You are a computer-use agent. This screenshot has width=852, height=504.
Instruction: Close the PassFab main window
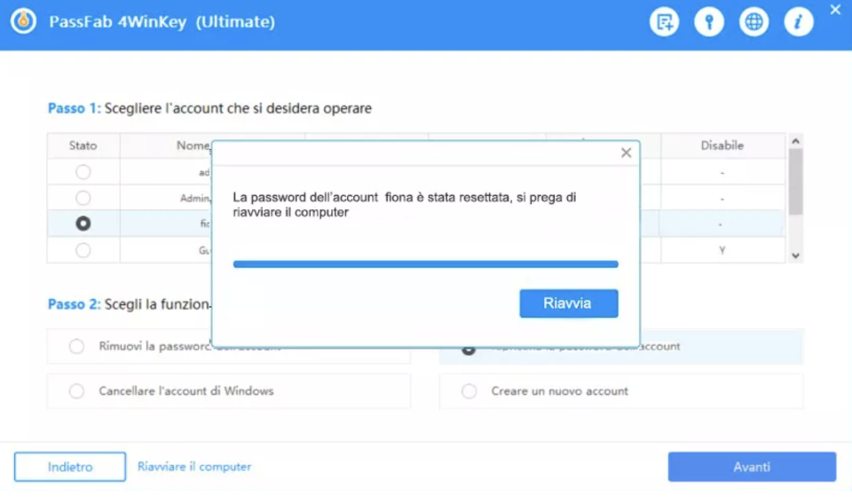coord(835,9)
